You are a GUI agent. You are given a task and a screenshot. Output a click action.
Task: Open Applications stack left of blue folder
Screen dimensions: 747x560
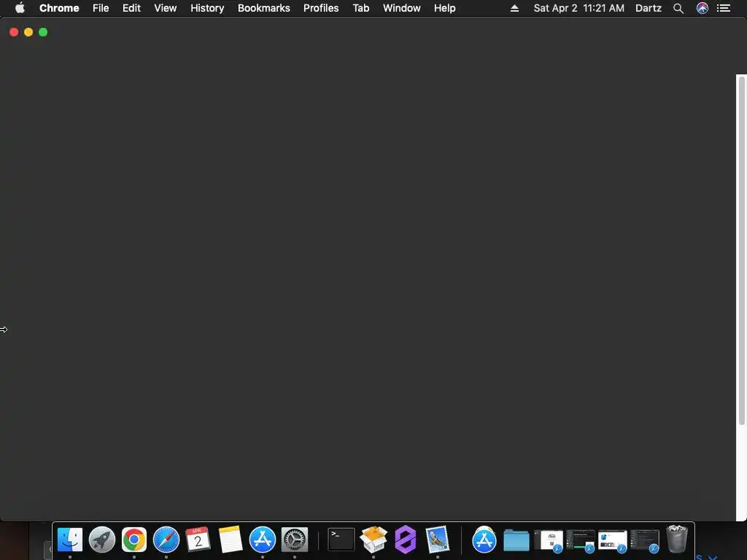point(484,540)
